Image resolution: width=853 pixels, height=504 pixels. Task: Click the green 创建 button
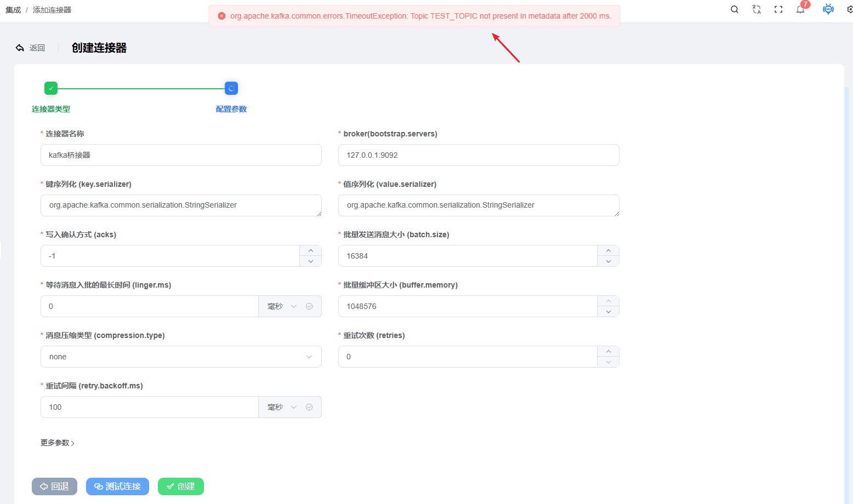pyautogui.click(x=181, y=486)
